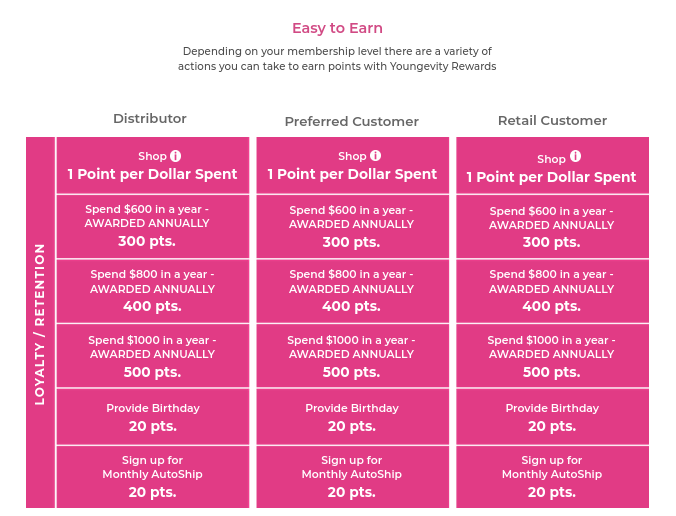Screen dimensions: 676x516
Task: Select the Preferred Customer column heading
Action: 352,122
